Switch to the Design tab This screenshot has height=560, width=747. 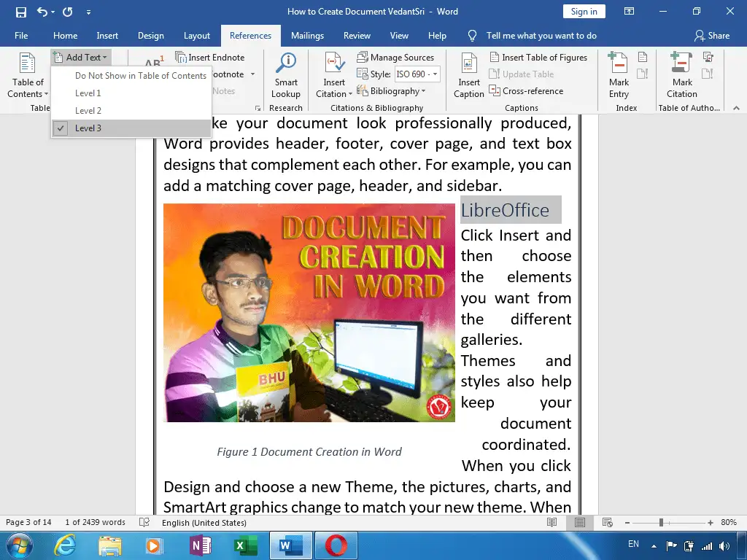coord(150,36)
